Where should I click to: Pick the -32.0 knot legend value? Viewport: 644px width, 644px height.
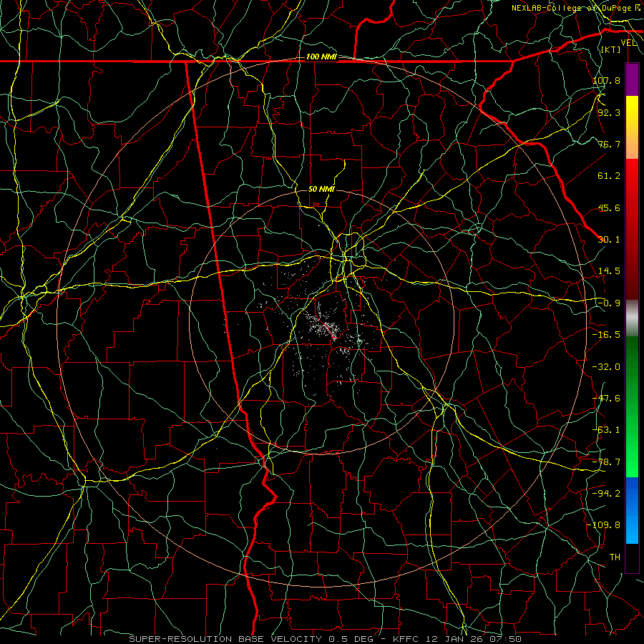click(606, 367)
